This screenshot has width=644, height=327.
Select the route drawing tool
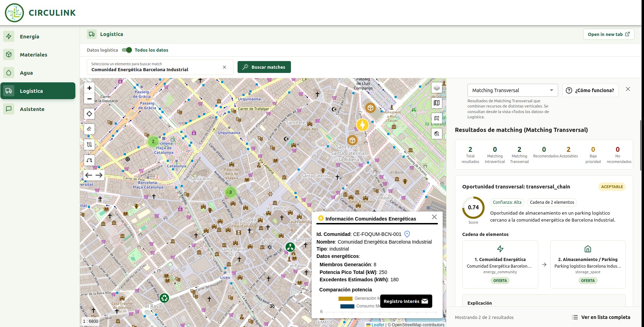[89, 144]
